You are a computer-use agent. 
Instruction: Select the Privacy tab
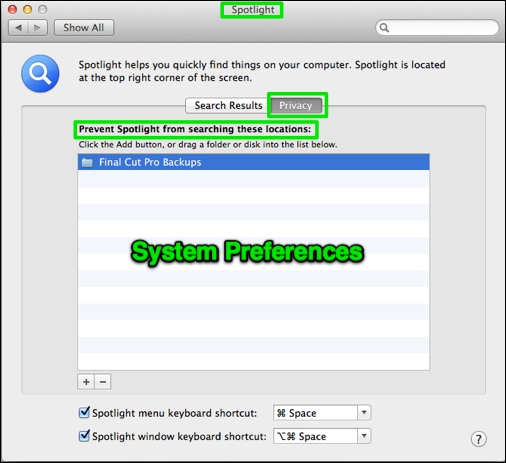click(296, 105)
